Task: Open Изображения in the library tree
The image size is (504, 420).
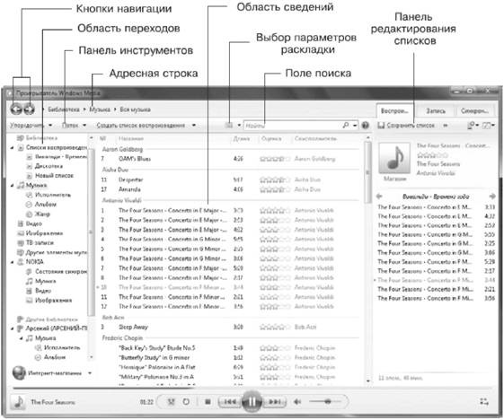Action: tap(44, 233)
